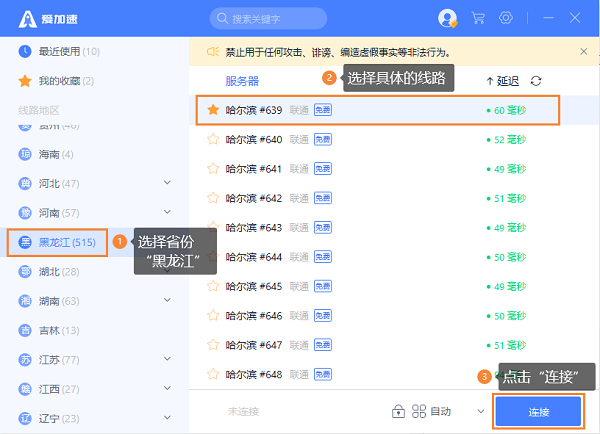This screenshot has width=600, height=434.
Task: Favorite Harbin #640 with the star
Action: [x=213, y=139]
